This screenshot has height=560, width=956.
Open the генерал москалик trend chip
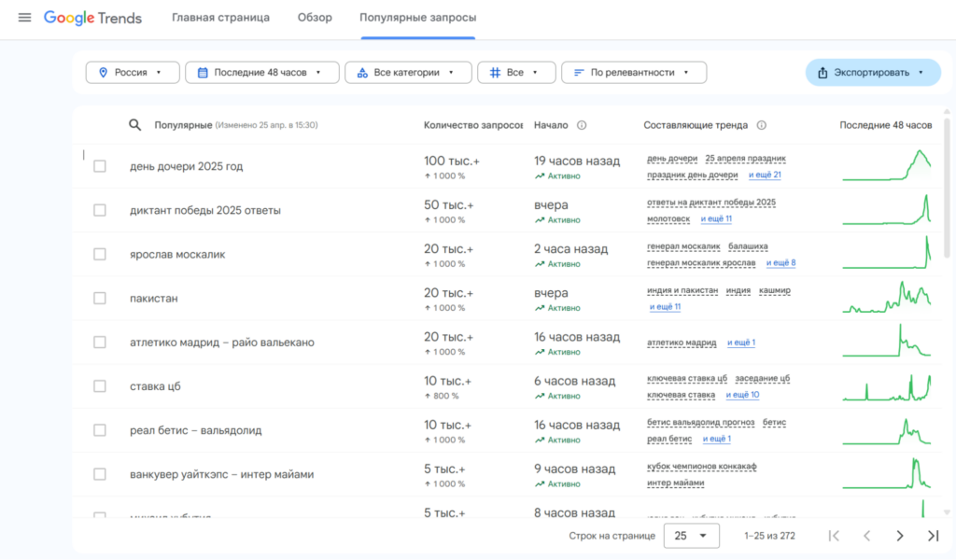pos(683,246)
